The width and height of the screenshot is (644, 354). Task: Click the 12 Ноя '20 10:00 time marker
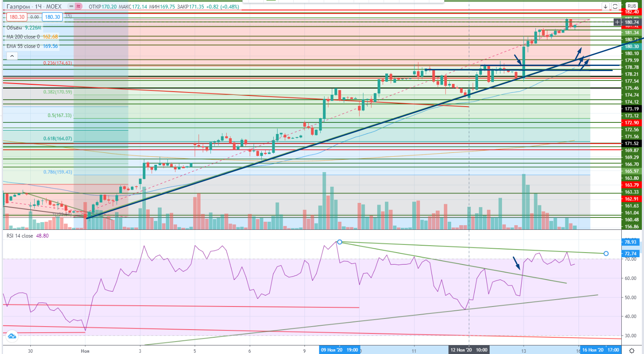(x=469, y=350)
